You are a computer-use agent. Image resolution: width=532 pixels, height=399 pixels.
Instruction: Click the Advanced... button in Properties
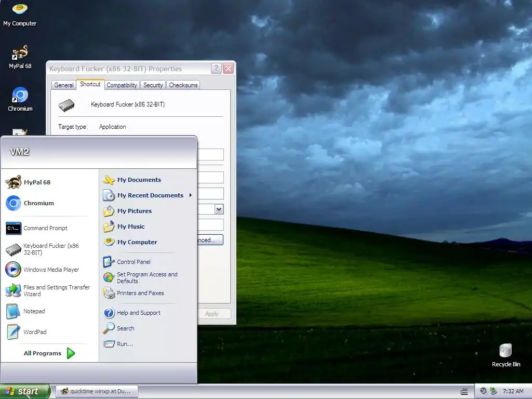coord(210,240)
